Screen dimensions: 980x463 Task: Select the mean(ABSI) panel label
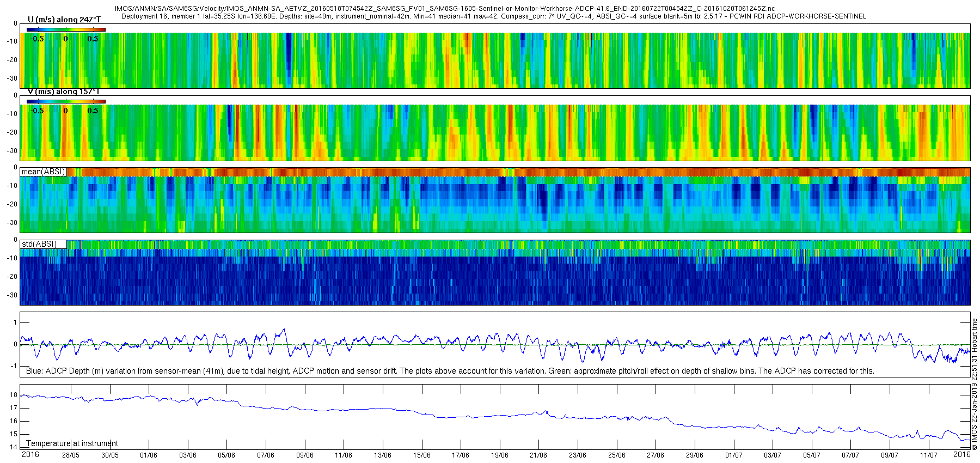pos(44,172)
